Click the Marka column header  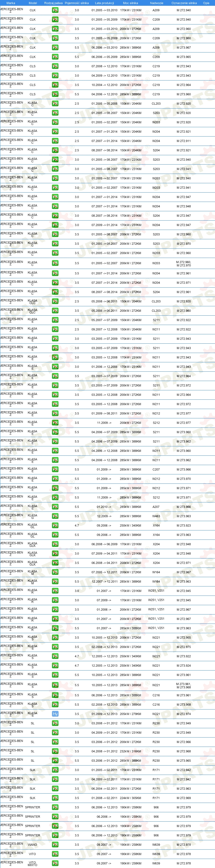(11, 3)
